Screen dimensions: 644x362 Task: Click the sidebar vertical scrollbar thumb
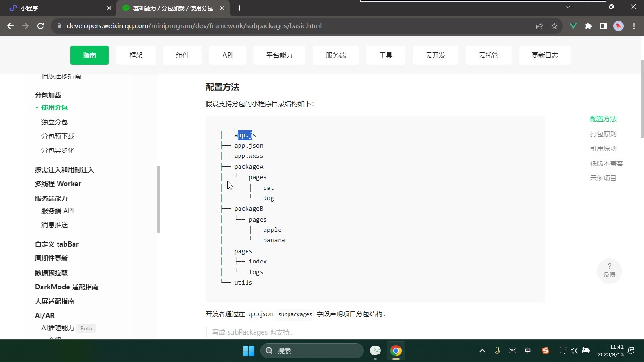coord(159,199)
